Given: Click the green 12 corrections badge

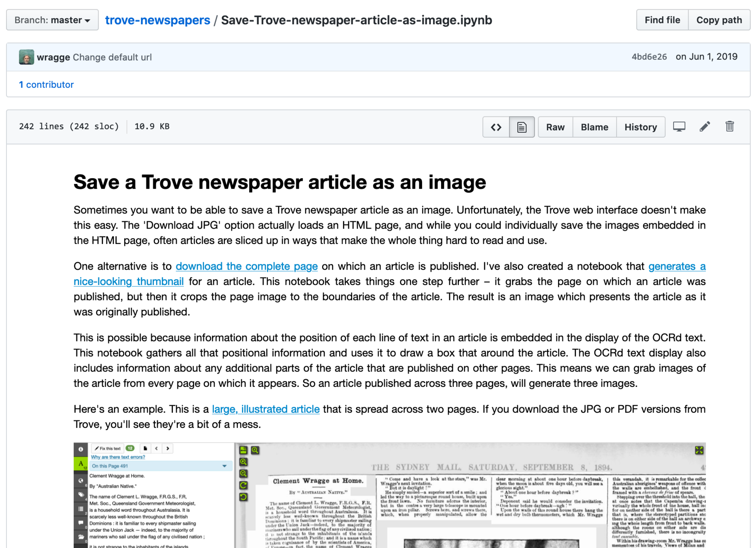Looking at the screenshot, I should (130, 449).
